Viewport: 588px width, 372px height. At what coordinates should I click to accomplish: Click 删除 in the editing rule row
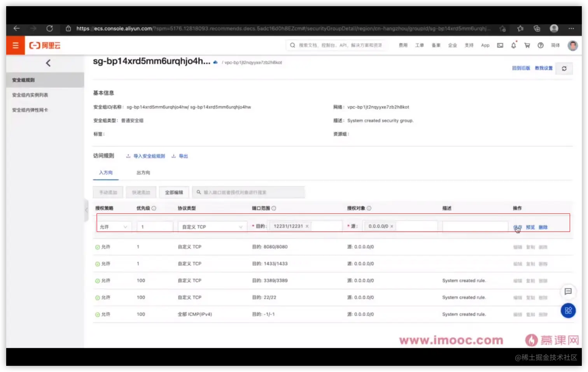pos(543,227)
